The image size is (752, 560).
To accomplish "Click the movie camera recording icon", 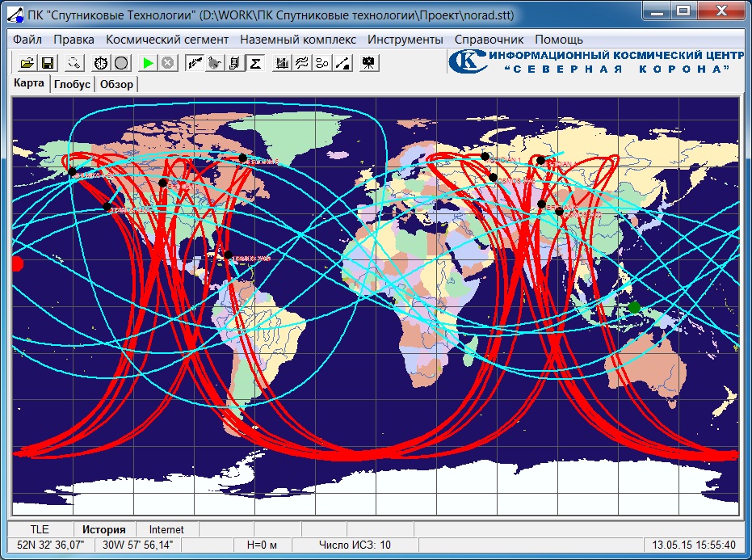I will (x=368, y=62).
